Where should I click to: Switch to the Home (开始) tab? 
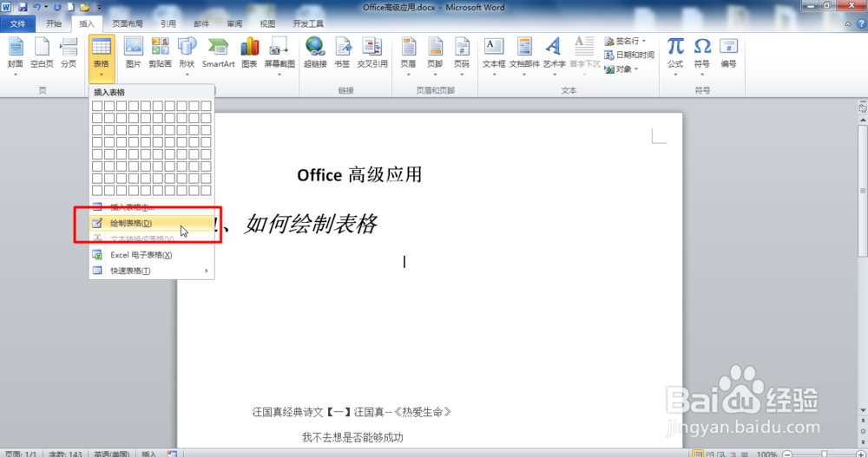[54, 23]
